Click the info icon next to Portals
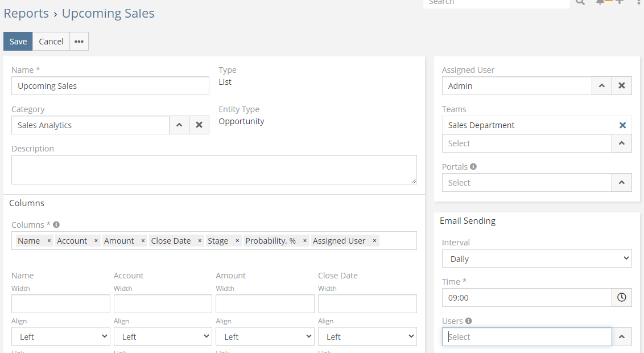The width and height of the screenshot is (644, 353). (x=473, y=167)
